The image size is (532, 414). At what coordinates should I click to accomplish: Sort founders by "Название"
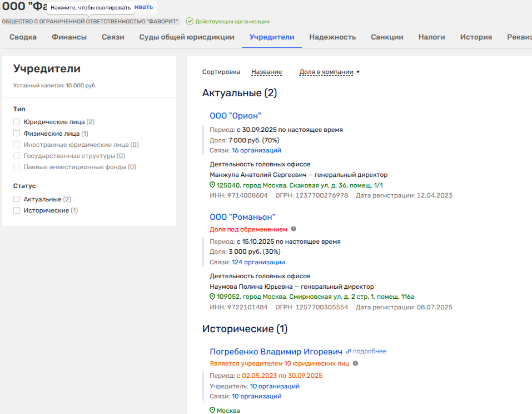click(266, 72)
